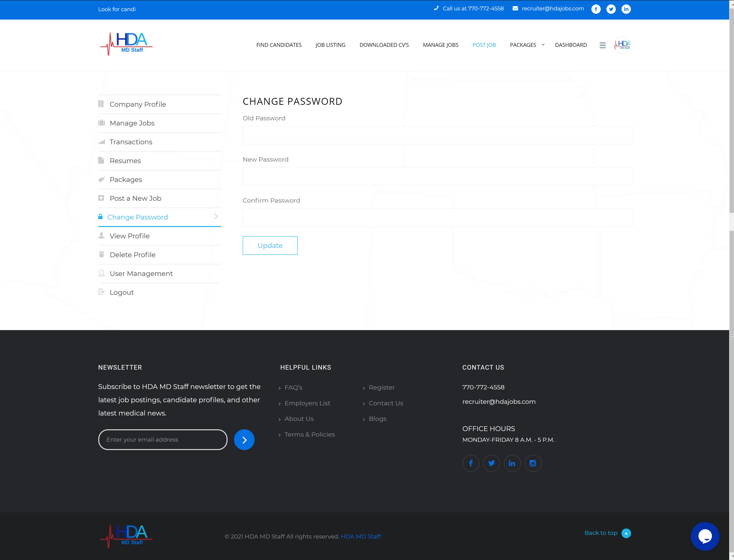Click the footer HDA MD Staff logo
This screenshot has width=734, height=560.
point(126,536)
